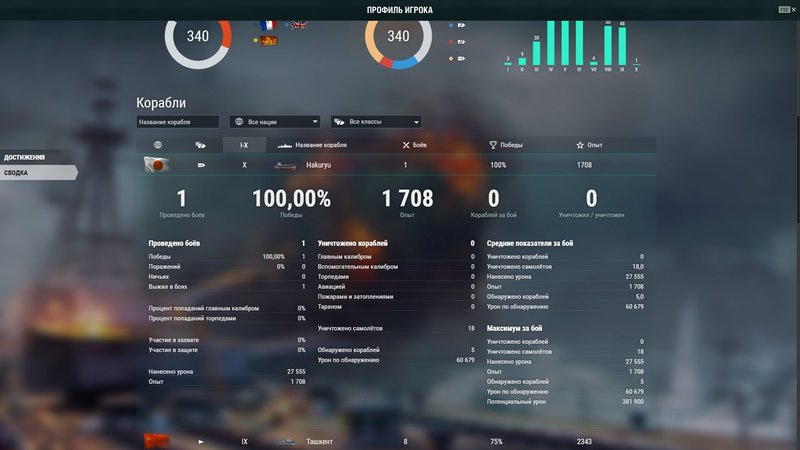
Task: Sort ships by nation globe icon
Action: (x=157, y=145)
